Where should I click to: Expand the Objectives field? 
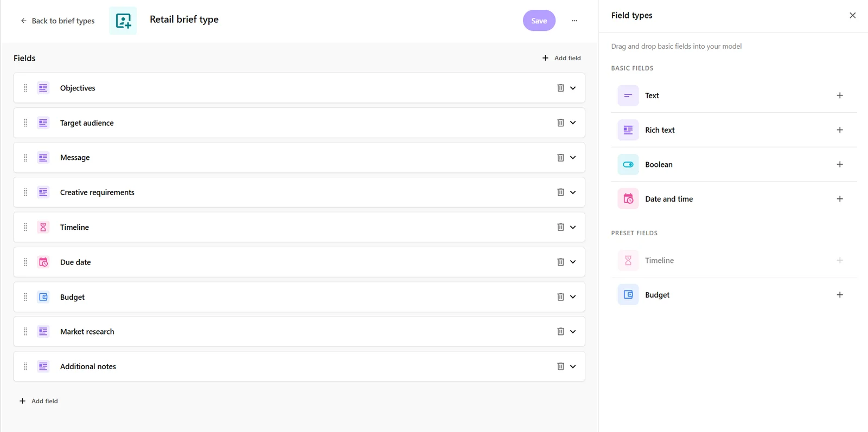[573, 88]
